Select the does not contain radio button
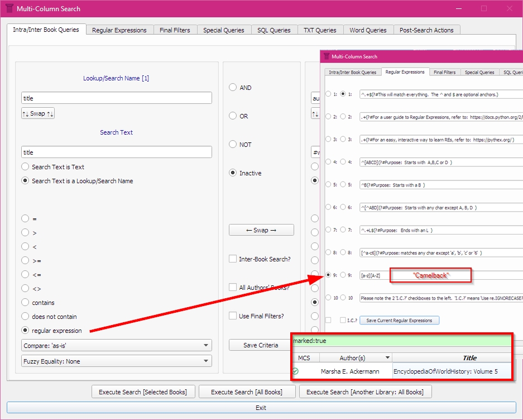The height and width of the screenshot is (420, 523). [x=25, y=317]
